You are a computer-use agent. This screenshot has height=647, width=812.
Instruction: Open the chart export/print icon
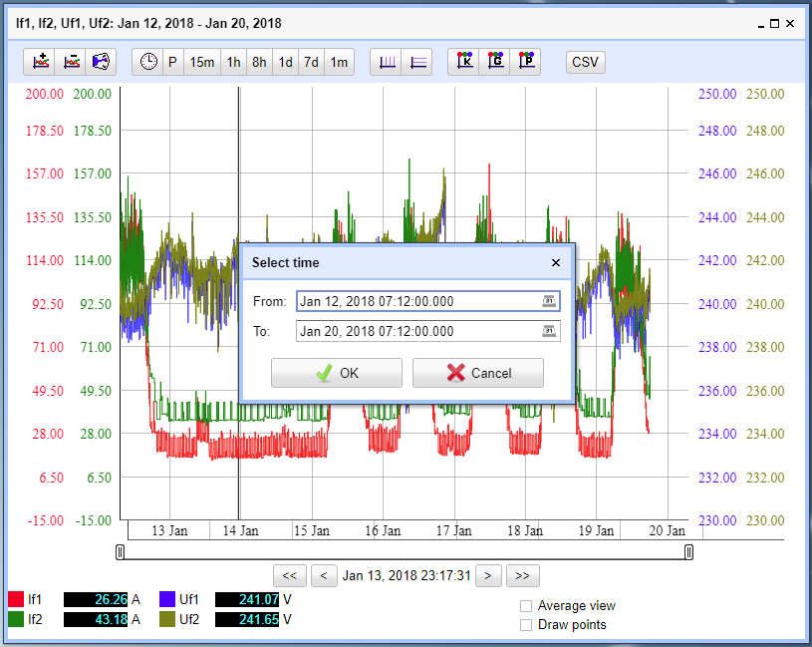(x=101, y=62)
